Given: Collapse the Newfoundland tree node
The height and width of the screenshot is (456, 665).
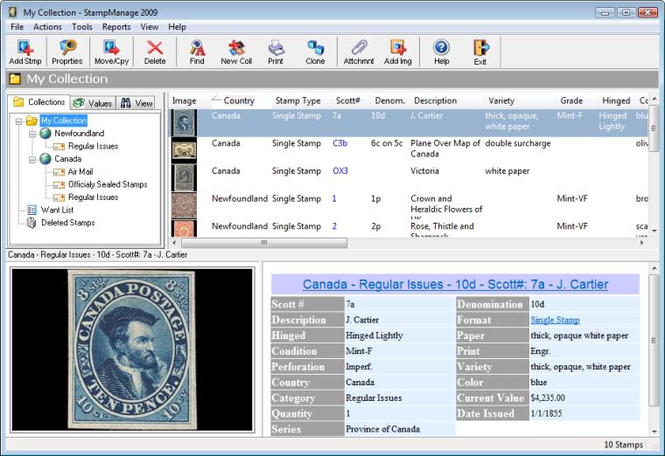Looking at the screenshot, I should point(31,133).
